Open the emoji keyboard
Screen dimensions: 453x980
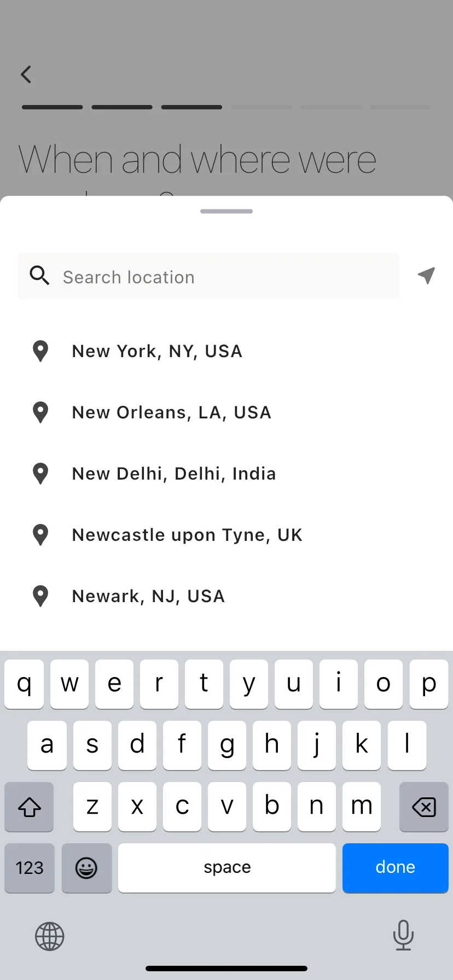(86, 868)
